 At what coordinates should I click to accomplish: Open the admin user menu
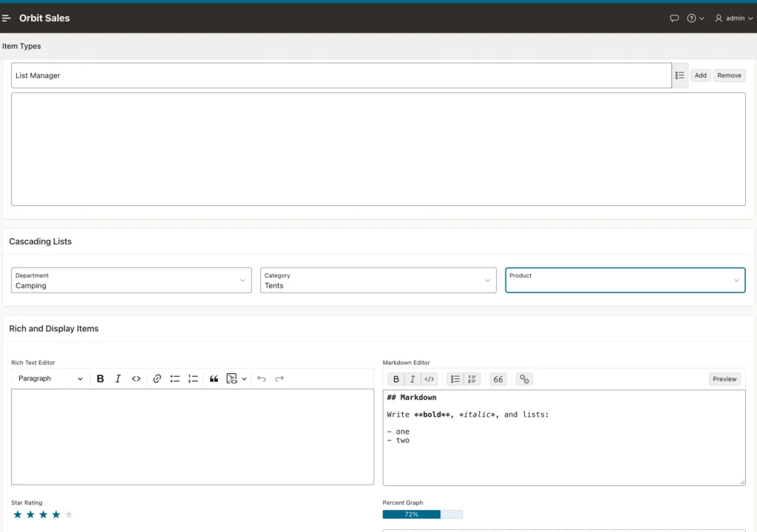(734, 18)
